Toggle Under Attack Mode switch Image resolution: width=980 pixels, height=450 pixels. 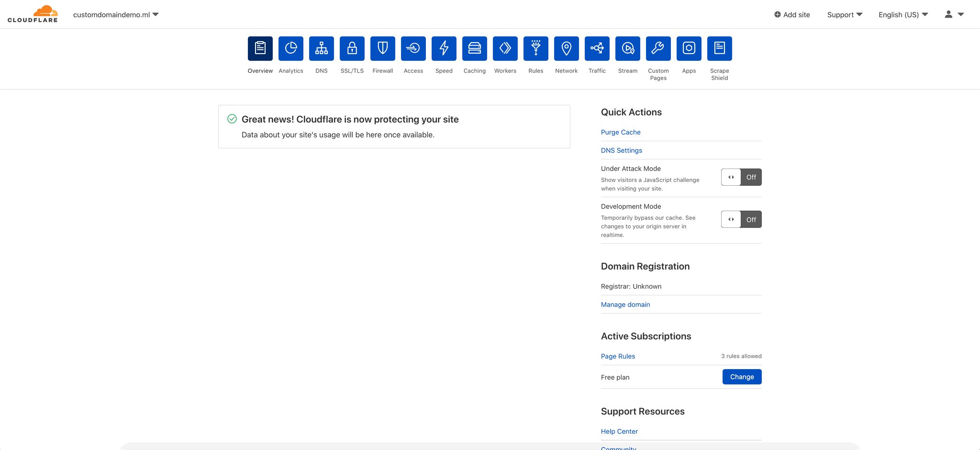click(x=741, y=177)
